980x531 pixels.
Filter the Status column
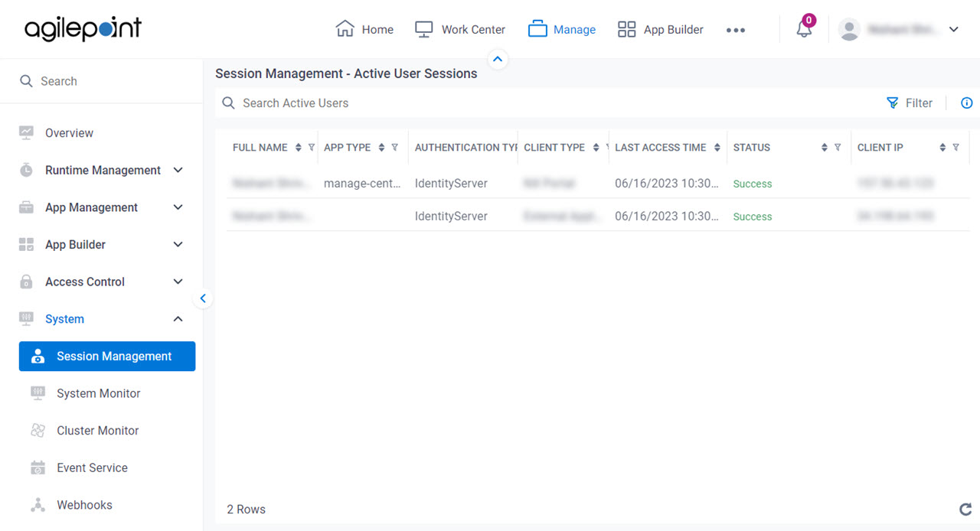pos(838,148)
